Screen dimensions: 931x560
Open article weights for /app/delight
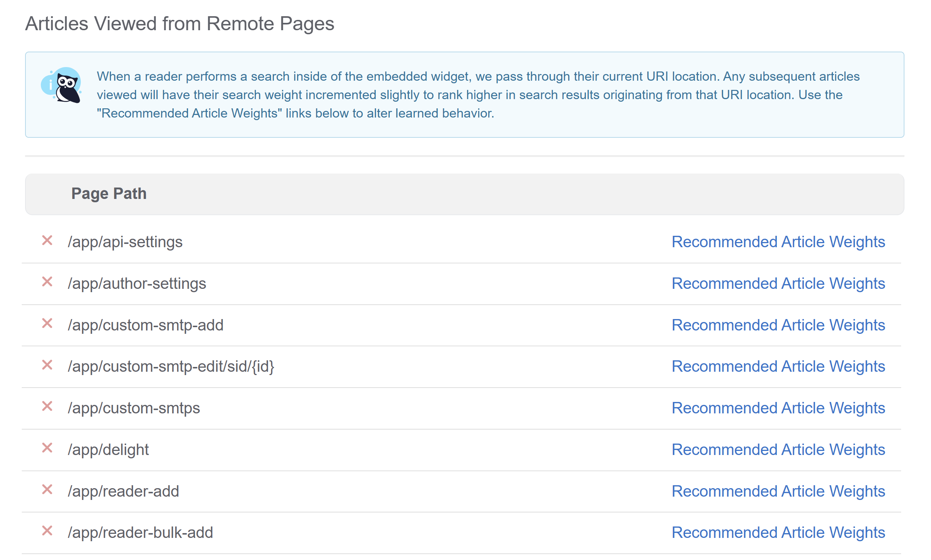pos(778,449)
